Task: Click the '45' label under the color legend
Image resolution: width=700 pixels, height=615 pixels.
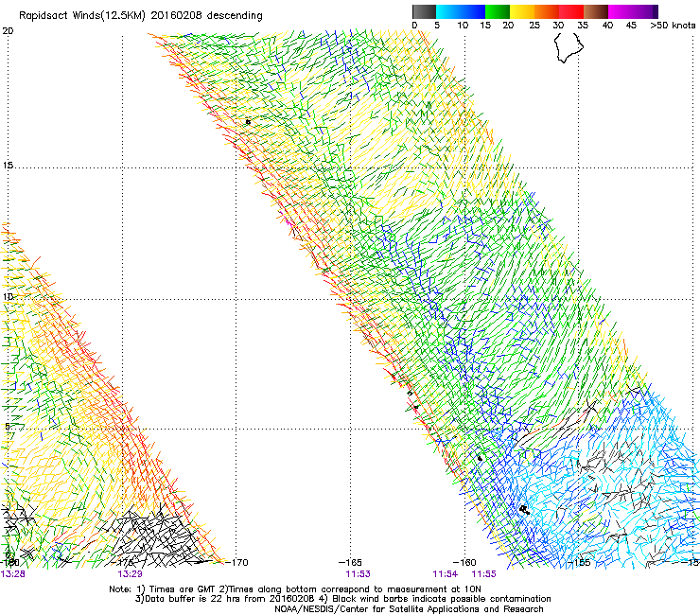Action: tap(631, 26)
